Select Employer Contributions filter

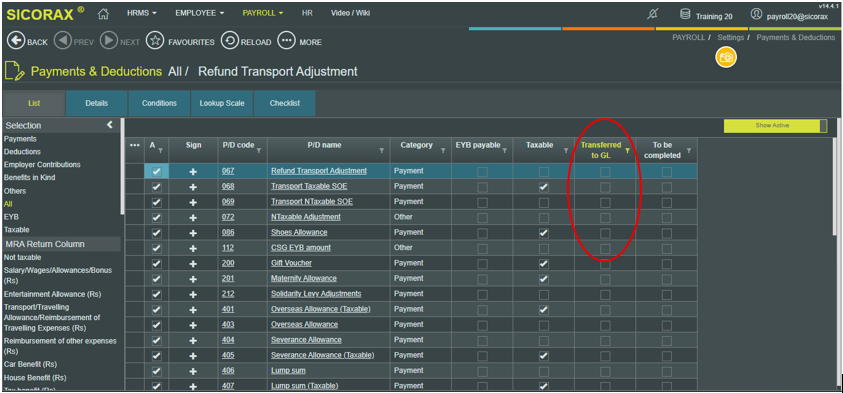[42, 165]
